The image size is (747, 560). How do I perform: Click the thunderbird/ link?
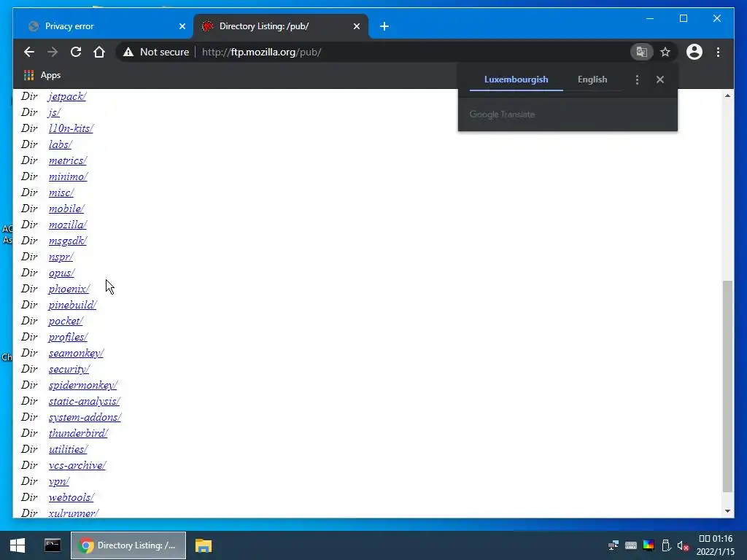click(x=78, y=433)
